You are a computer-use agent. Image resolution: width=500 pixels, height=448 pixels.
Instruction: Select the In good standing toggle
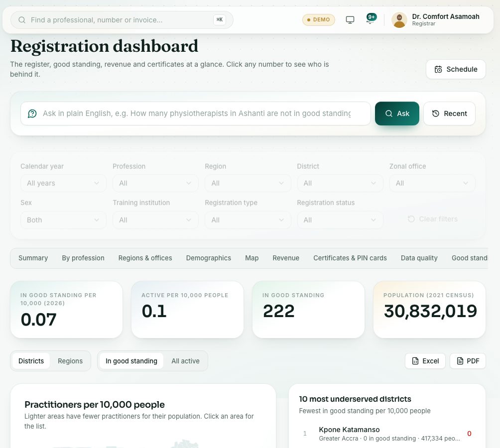click(131, 361)
